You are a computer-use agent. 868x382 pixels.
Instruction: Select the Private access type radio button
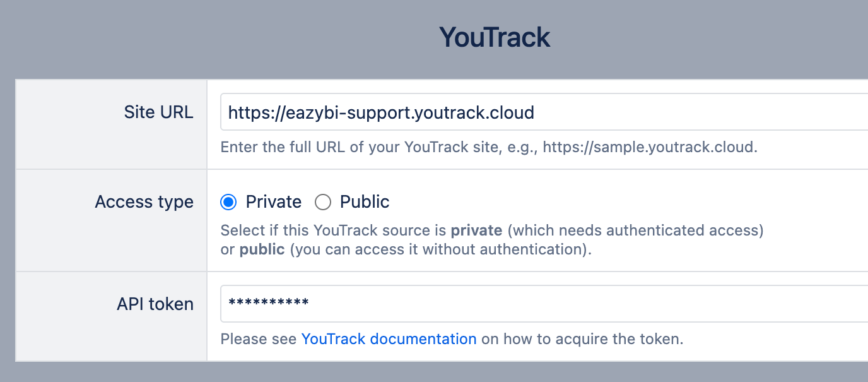point(228,202)
